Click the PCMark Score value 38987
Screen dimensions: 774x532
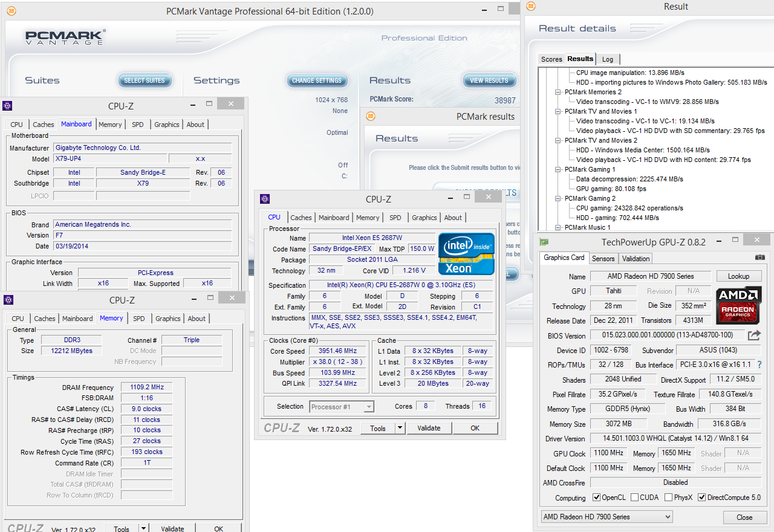pyautogui.click(x=506, y=101)
